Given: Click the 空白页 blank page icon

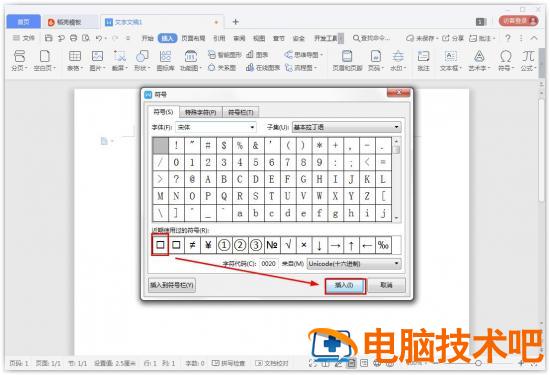Looking at the screenshot, I should (45, 56).
